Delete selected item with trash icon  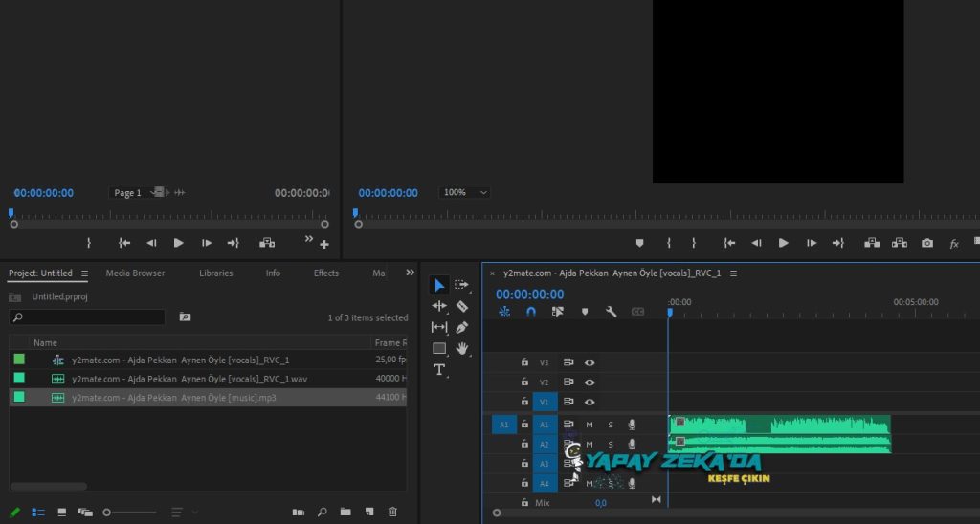click(392, 513)
